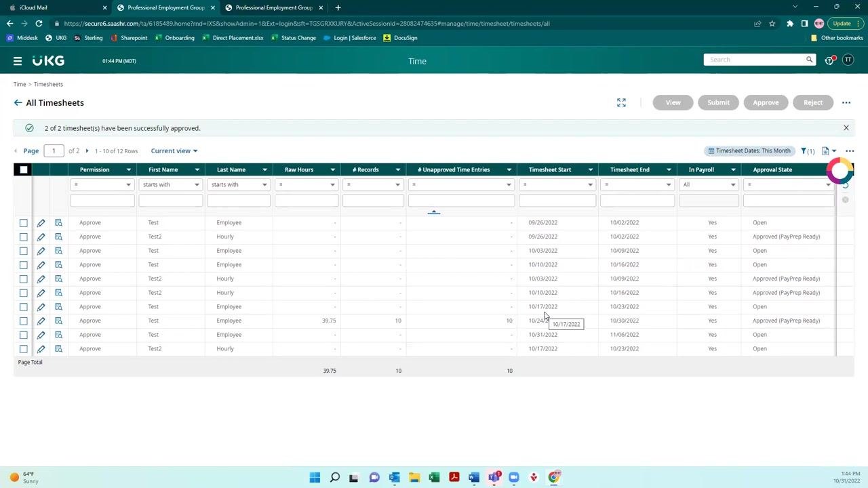Viewport: 868px width, 488px height.
Task: Select the Test2 Hourly 10/17/2022 row checkbox
Action: click(24, 349)
